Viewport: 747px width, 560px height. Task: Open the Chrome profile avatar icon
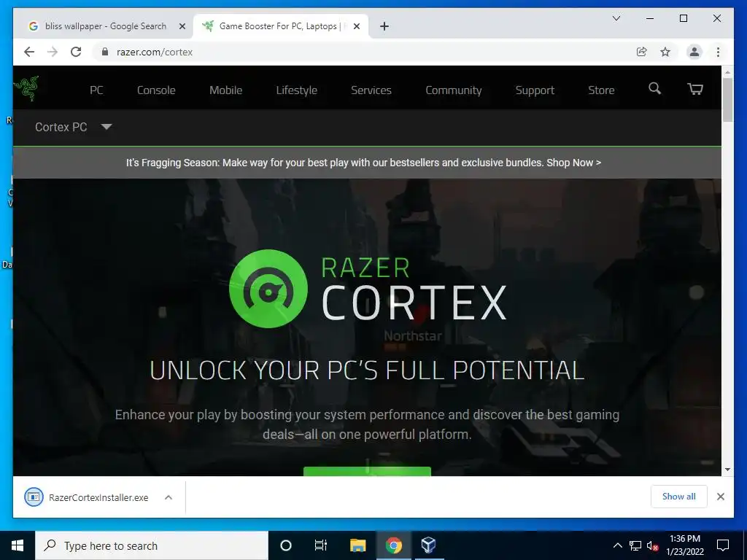tap(694, 52)
